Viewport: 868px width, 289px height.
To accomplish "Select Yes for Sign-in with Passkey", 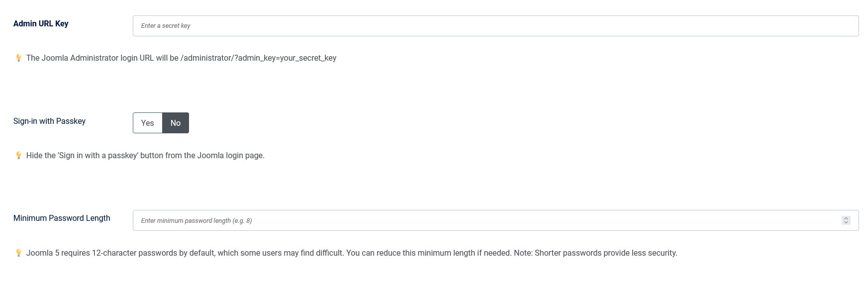I will point(148,123).
